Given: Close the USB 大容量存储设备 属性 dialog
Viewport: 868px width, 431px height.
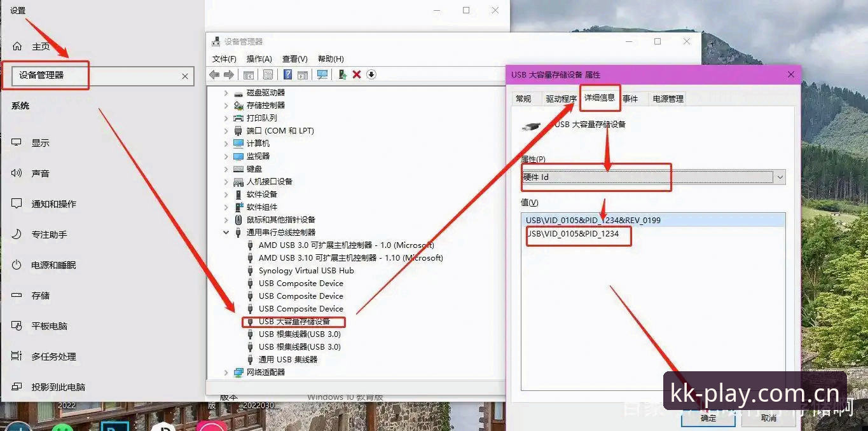Looking at the screenshot, I should 790,74.
